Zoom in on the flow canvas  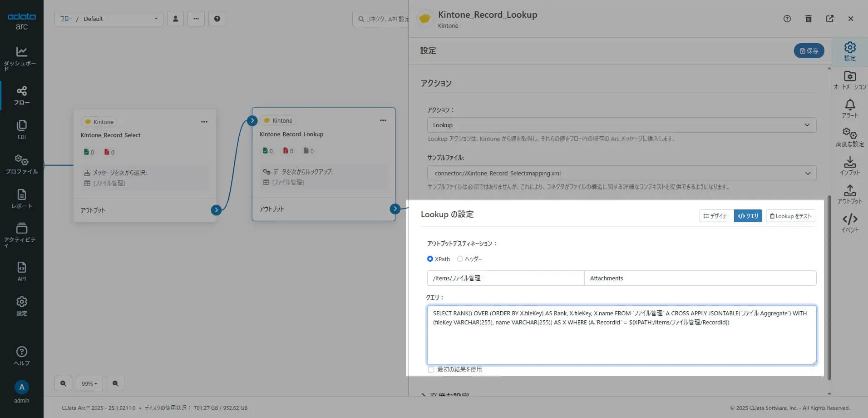click(x=63, y=383)
